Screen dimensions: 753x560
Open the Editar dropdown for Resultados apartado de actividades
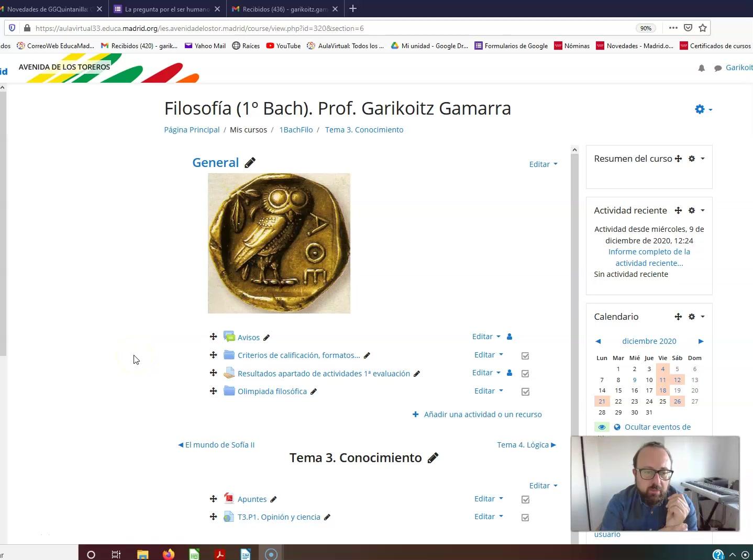[x=486, y=373]
